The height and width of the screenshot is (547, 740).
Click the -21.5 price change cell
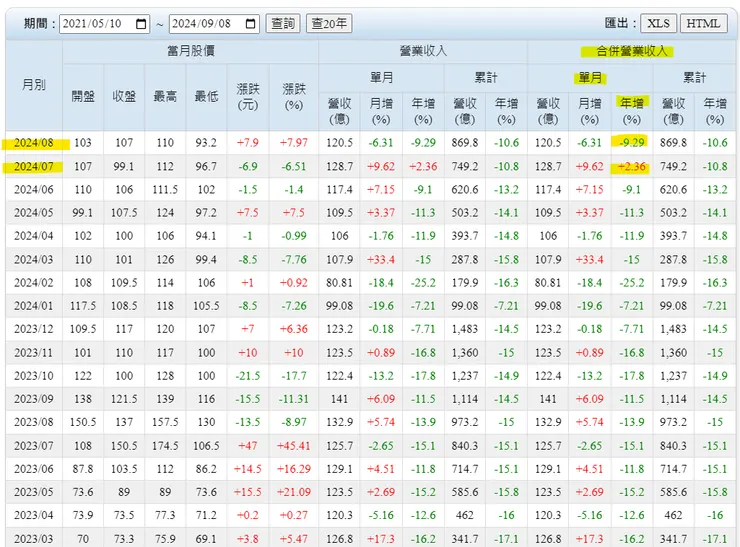tap(248, 376)
